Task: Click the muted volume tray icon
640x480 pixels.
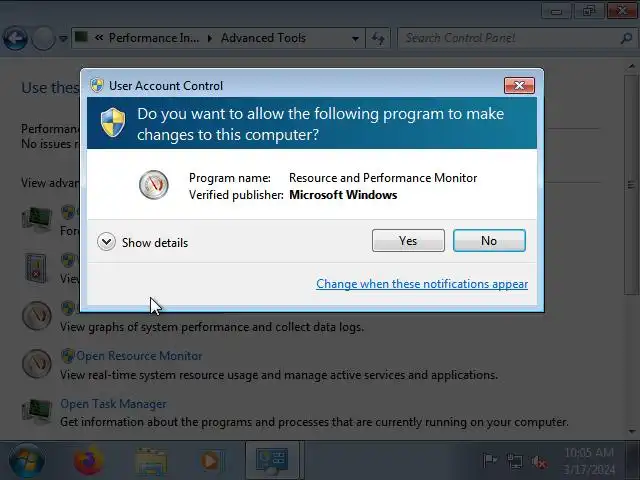Action: [539, 462]
